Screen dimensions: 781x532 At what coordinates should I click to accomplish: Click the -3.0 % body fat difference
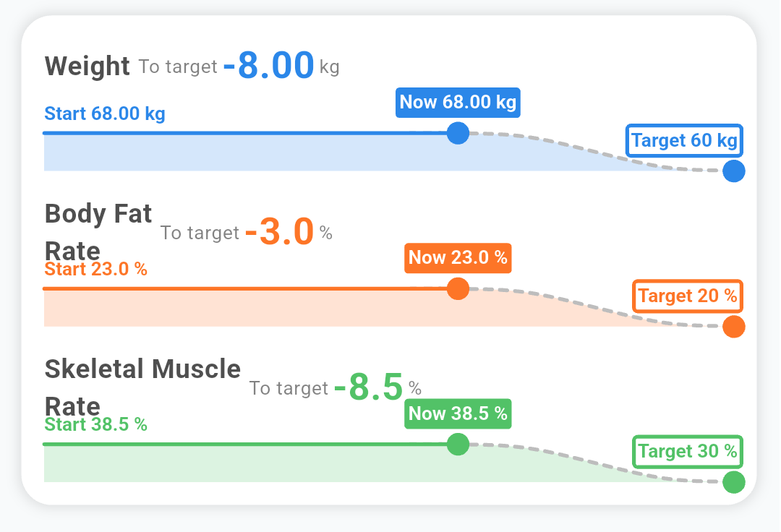pos(279,233)
